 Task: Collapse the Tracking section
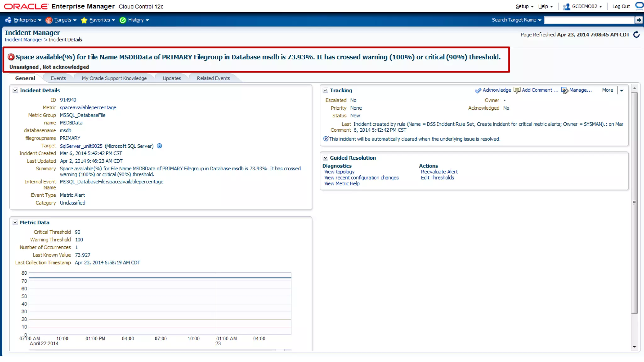(325, 90)
